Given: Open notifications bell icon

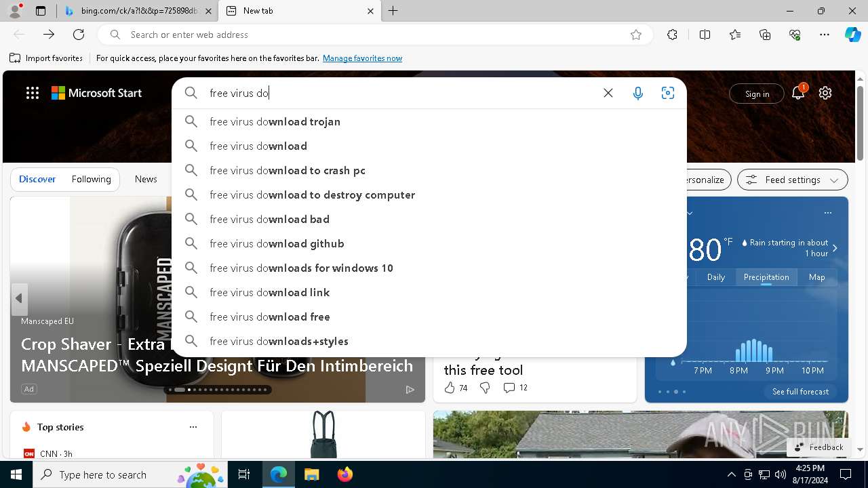Looking at the screenshot, I should pyautogui.click(x=798, y=93).
